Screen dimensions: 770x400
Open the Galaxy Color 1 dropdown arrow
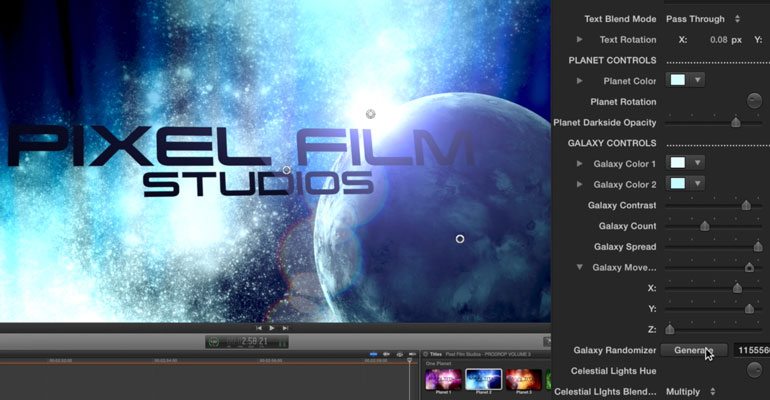point(697,163)
